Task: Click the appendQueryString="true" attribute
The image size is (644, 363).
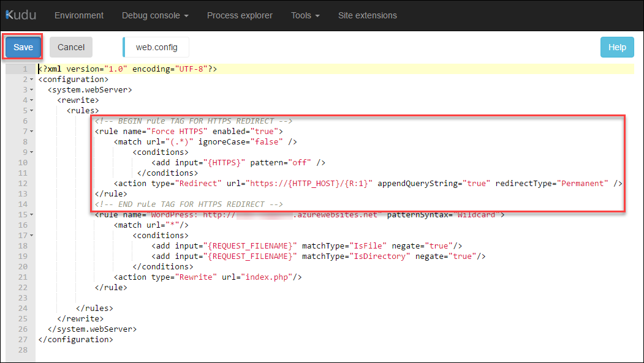Action: coord(434,184)
